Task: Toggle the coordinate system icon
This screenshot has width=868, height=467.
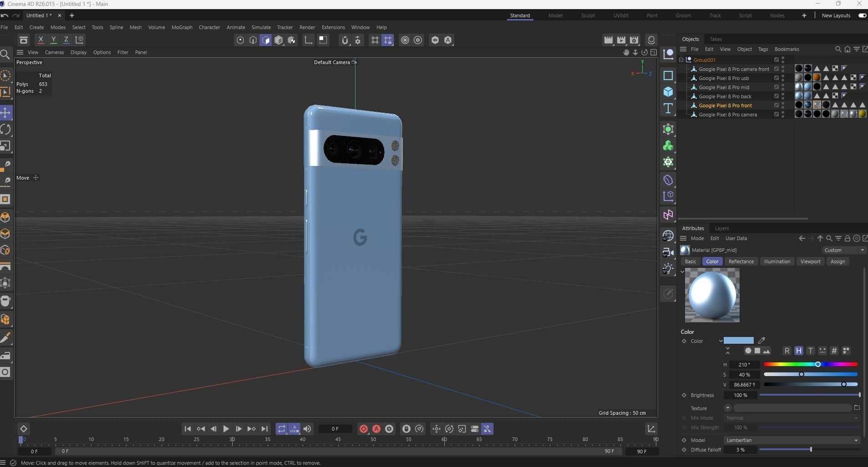Action: 79,40
